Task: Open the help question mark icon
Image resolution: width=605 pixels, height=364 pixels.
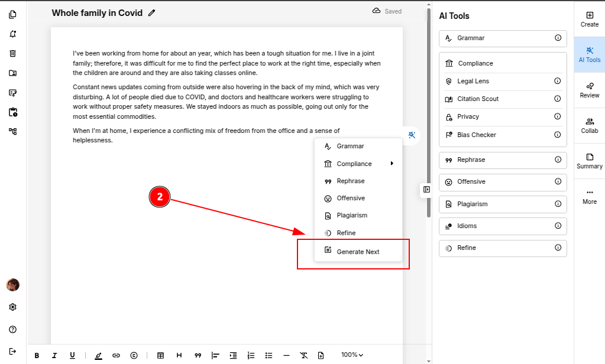Action: pyautogui.click(x=12, y=329)
